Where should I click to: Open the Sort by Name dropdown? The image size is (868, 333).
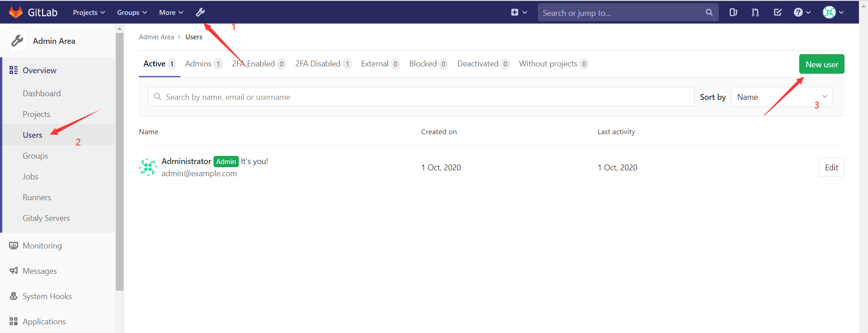pos(781,97)
